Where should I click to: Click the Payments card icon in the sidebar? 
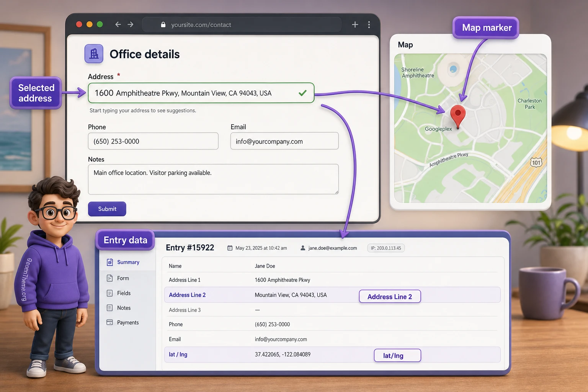tap(109, 322)
